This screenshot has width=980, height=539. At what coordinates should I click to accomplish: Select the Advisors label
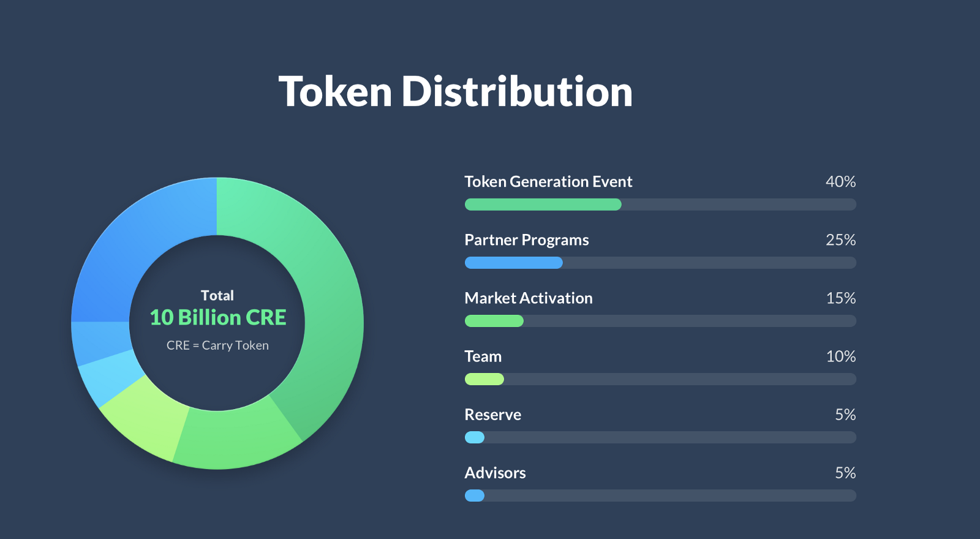point(495,473)
